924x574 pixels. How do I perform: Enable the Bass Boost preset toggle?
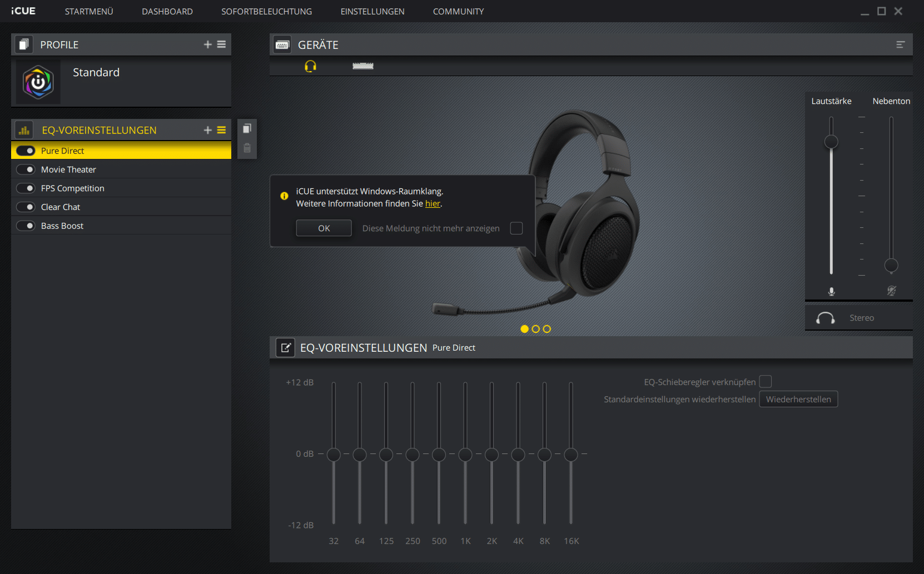26,226
